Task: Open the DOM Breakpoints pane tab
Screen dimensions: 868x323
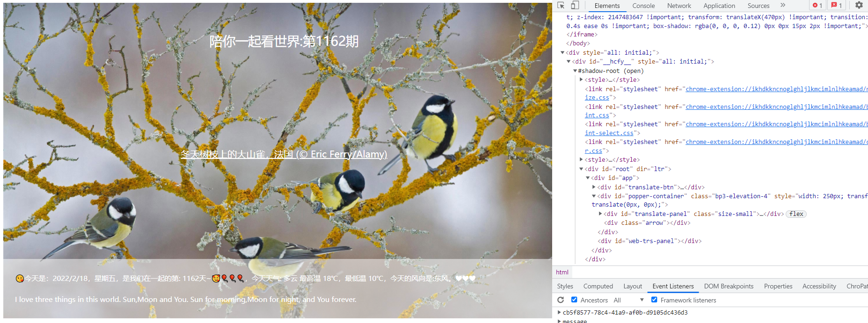Action: click(x=729, y=286)
